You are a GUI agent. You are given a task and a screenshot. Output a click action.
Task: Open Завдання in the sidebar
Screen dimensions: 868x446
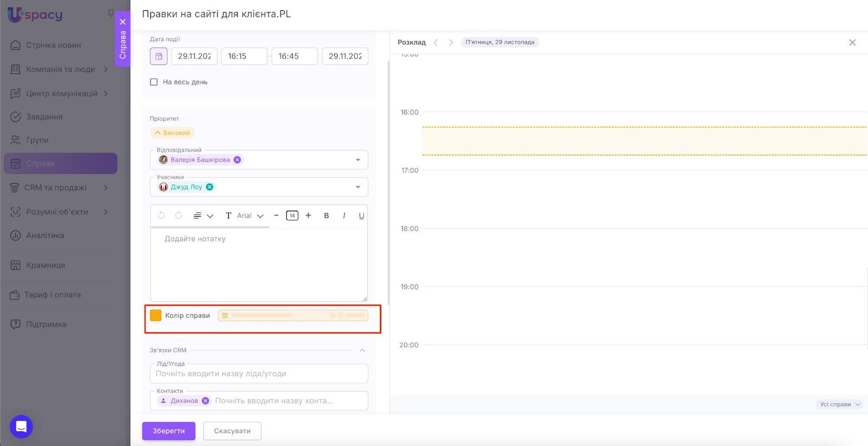[44, 117]
